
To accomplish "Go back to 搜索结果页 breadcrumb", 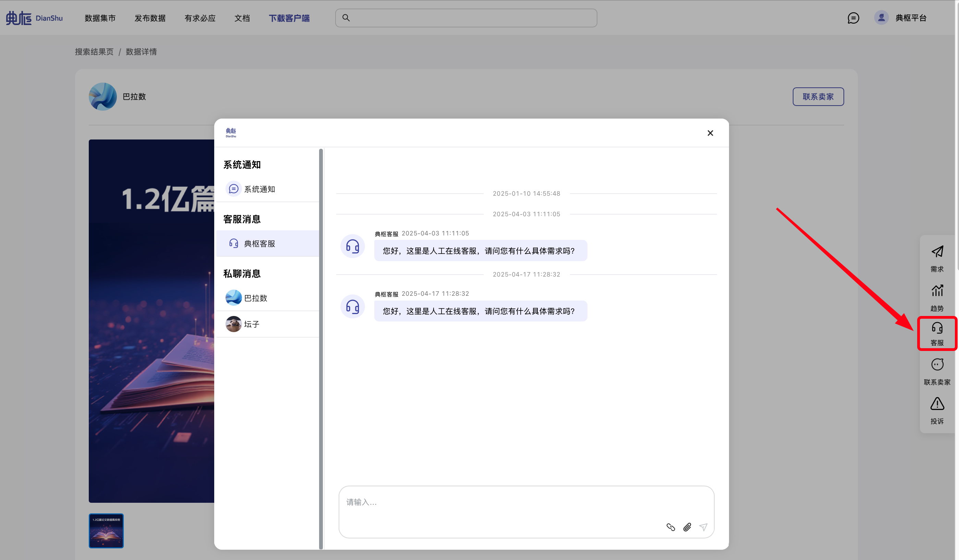I will [94, 52].
